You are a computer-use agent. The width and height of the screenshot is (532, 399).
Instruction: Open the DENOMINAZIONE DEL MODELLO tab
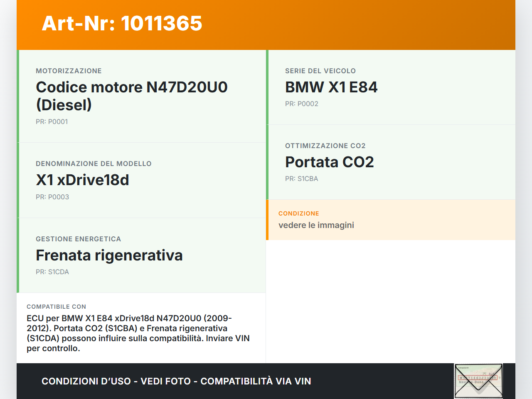click(141, 180)
